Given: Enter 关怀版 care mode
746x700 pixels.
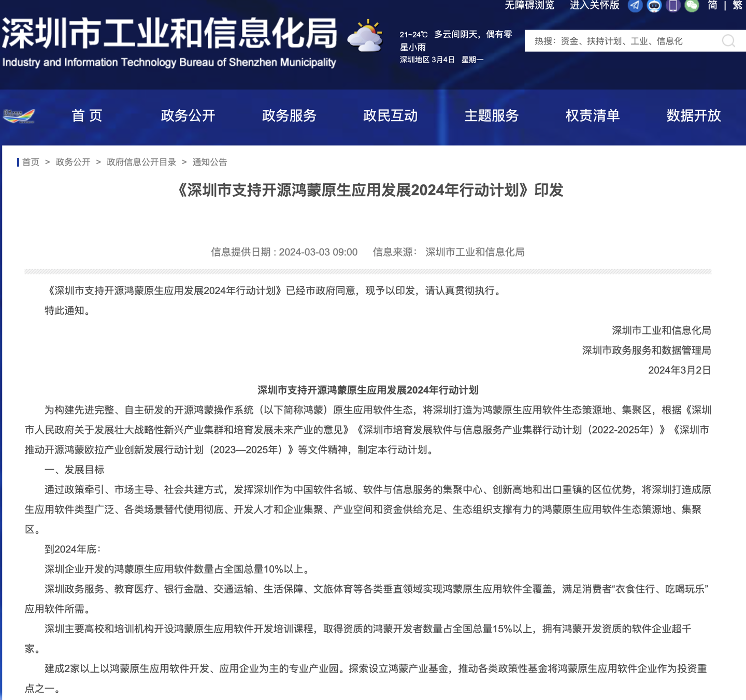Looking at the screenshot, I should point(594,6).
